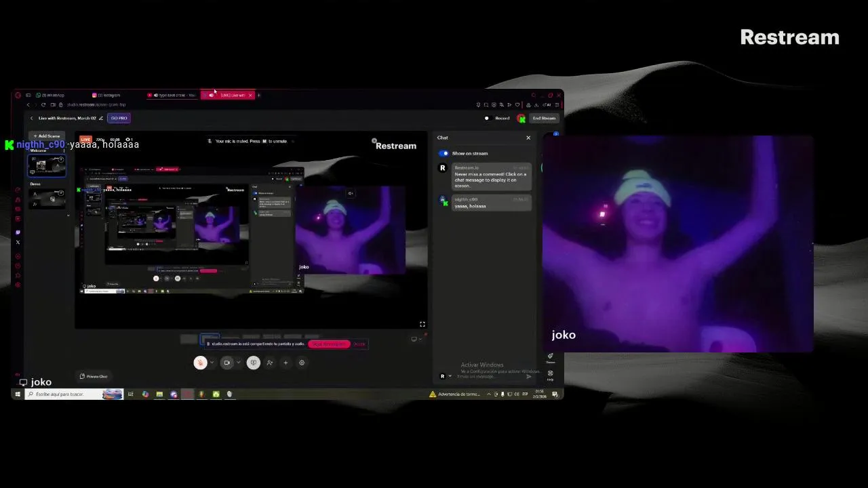This screenshot has width=868, height=488.
Task: Go back with the arrow beside the stream title
Action: 31,118
